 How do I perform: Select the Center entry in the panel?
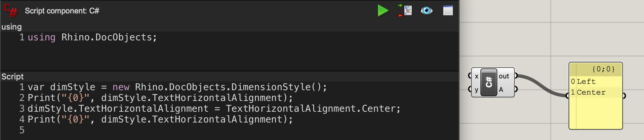click(x=596, y=92)
